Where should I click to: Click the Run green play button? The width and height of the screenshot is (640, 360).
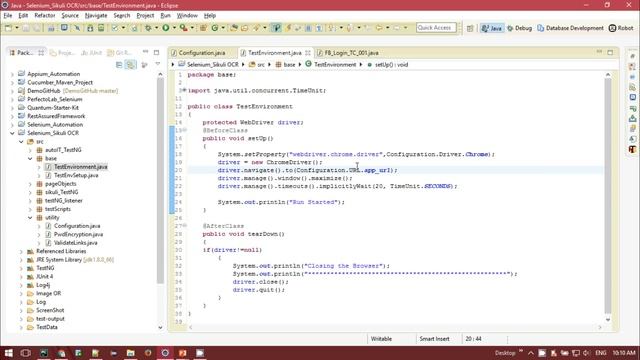[166, 28]
